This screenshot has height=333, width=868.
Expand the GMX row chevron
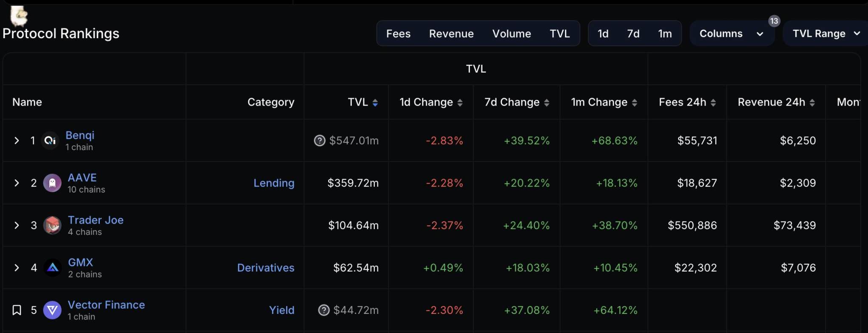coord(17,268)
